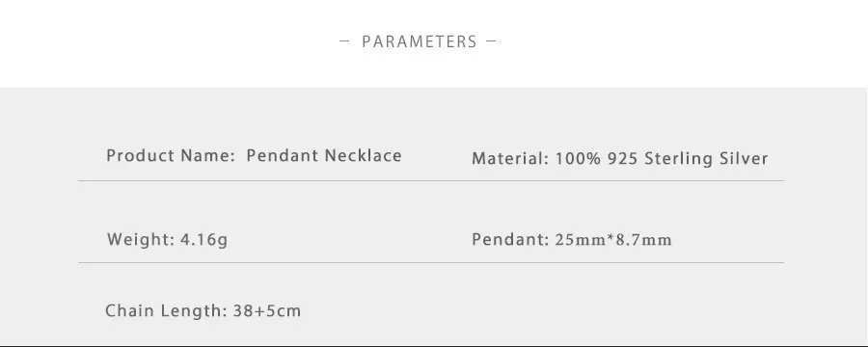868x347 pixels.
Task: Click the "100%" text in Material row
Action: tap(579, 159)
